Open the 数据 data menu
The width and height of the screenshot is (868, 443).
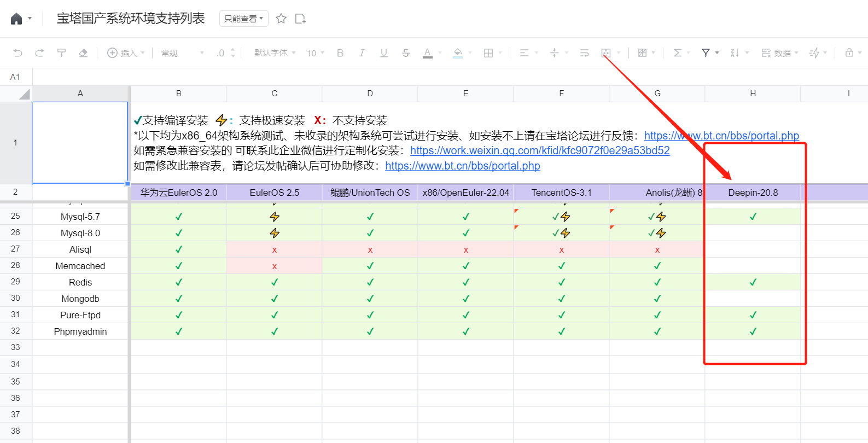coord(780,53)
